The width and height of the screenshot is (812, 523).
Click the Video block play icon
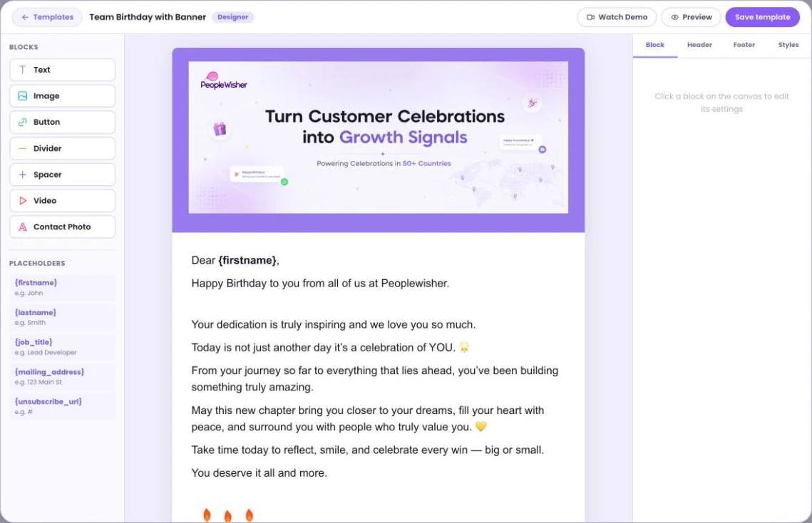(x=22, y=201)
